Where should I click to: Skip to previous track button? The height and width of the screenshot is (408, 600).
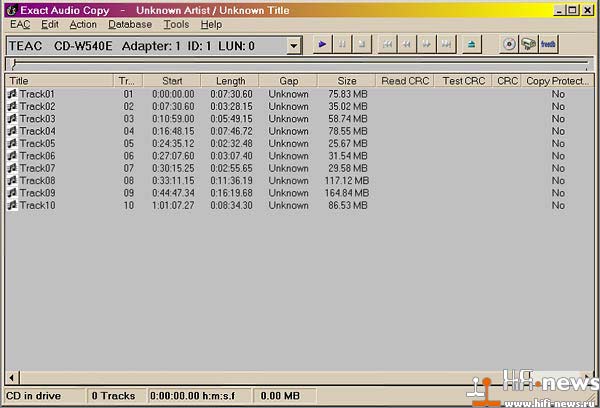pyautogui.click(x=387, y=45)
